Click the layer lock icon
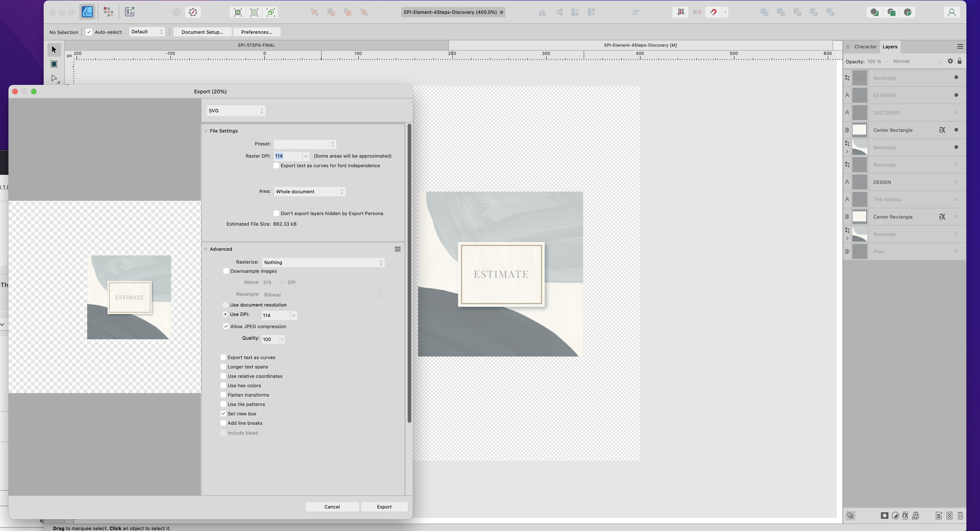This screenshot has height=531, width=980. [x=960, y=61]
